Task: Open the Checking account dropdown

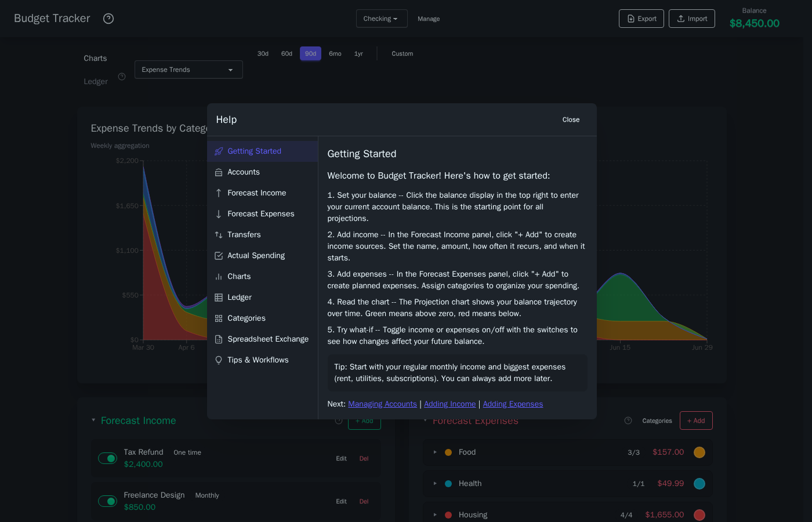Action: click(381, 19)
